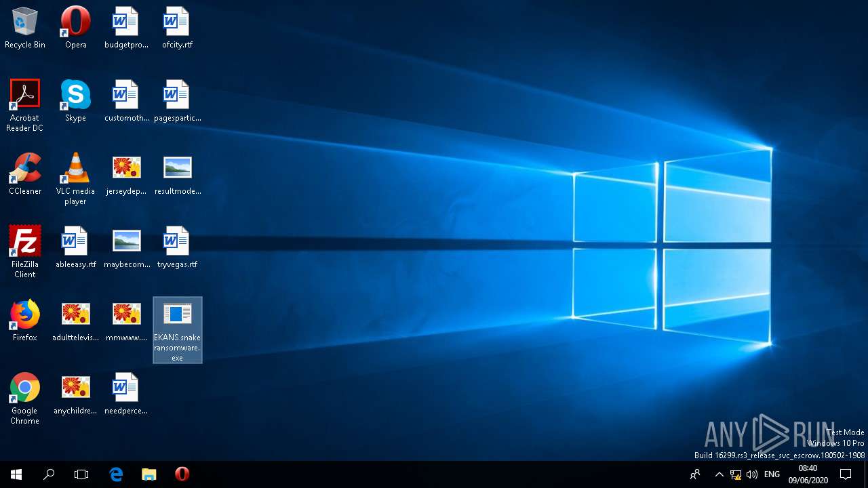Open File Explorer from the taskbar
Image resolution: width=868 pixels, height=488 pixels.
pos(149,474)
